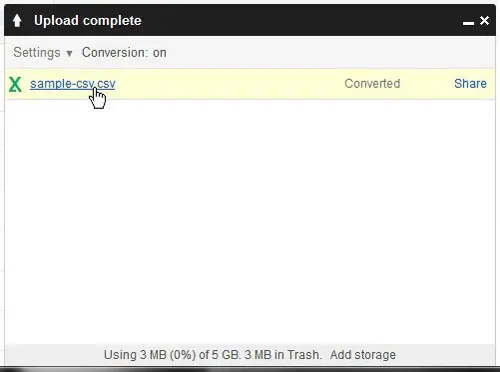Click the upload arrow icon in the header
The width and height of the screenshot is (500, 372).
[17, 21]
